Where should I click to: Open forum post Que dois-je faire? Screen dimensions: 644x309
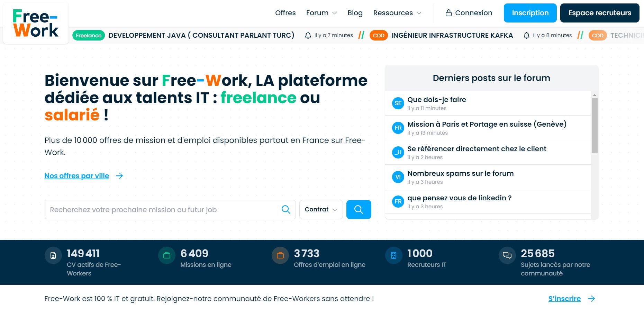coord(437,100)
